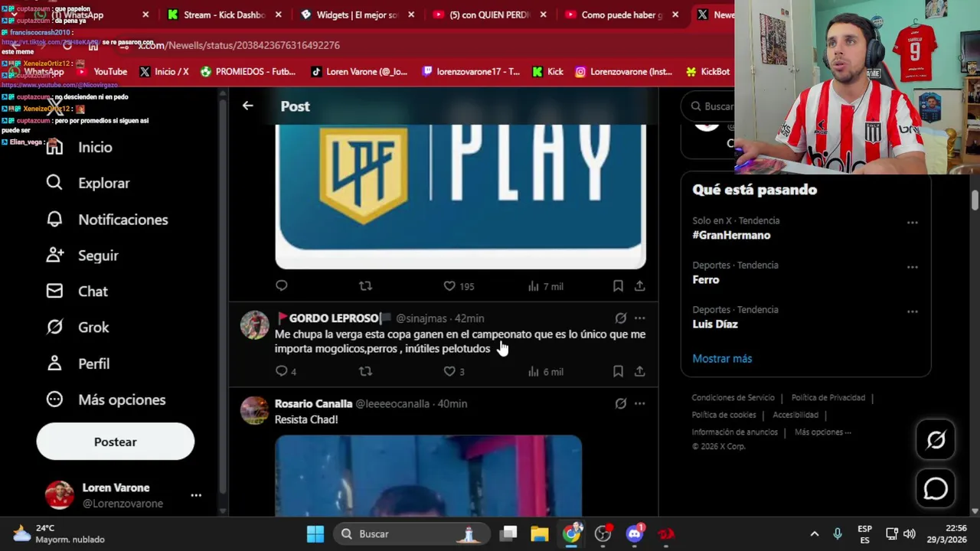Screen dimensions: 980x551
Task: Open Política de cookies link
Action: (x=724, y=415)
